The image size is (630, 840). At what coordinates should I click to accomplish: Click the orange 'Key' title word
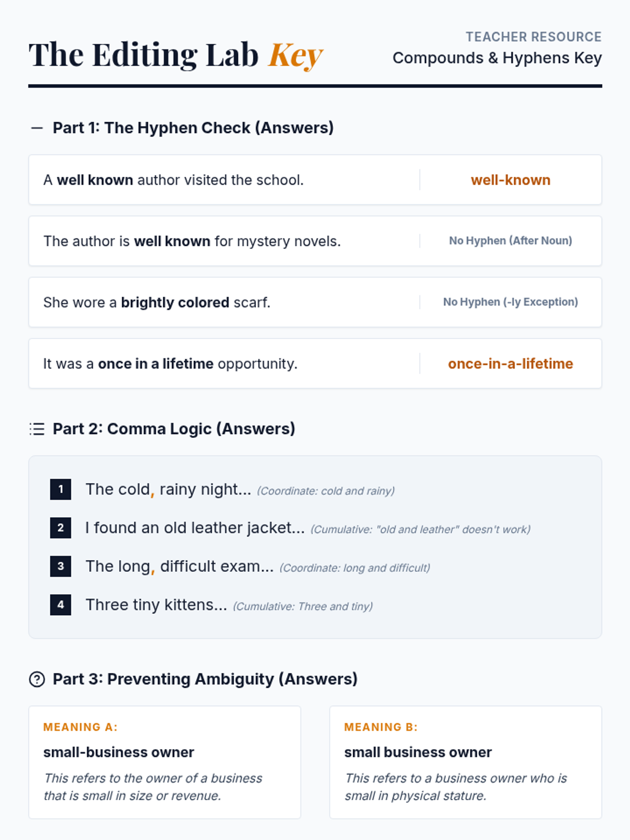tap(296, 55)
